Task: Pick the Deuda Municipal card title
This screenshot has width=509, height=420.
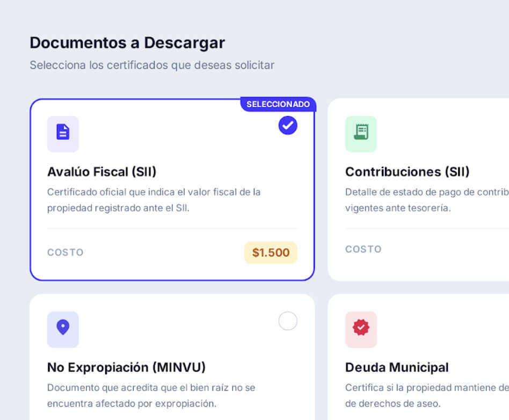Action: click(x=397, y=367)
